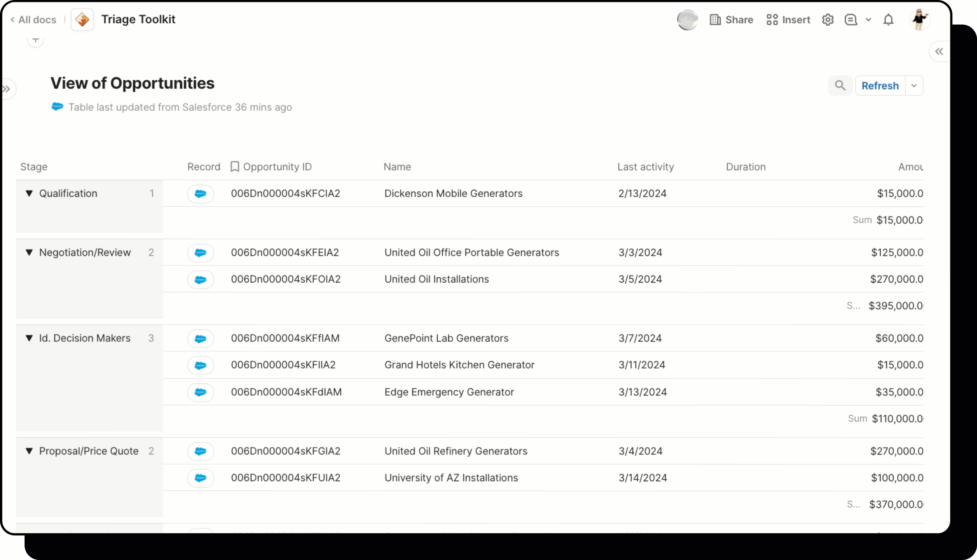Click the $370,000 sum total
Screen dimensions: 977x560
[x=896, y=504]
